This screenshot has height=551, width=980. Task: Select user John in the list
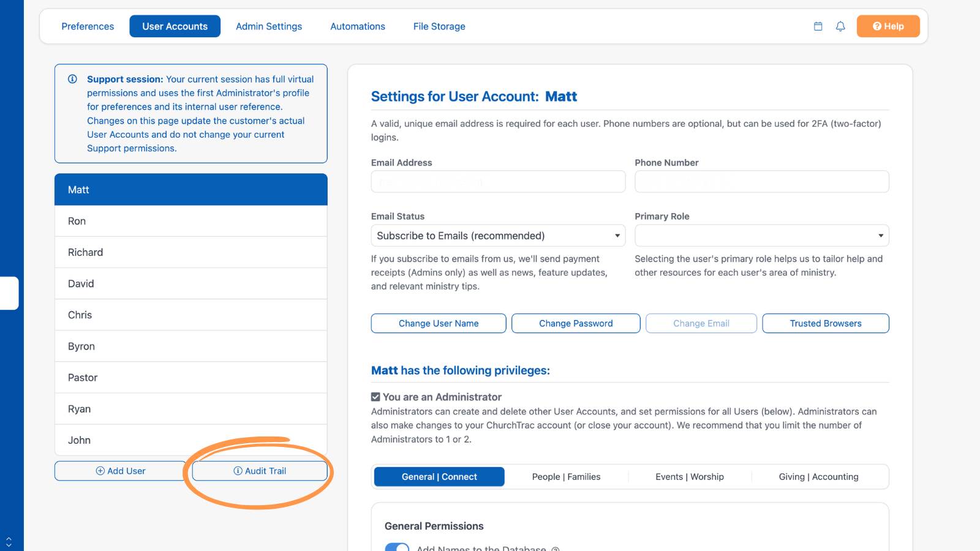coord(191,440)
